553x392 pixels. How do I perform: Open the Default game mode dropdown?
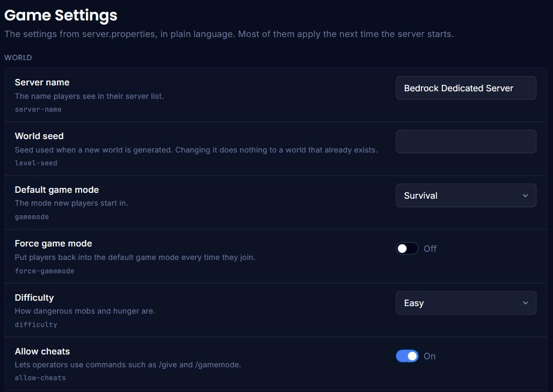[x=466, y=195]
